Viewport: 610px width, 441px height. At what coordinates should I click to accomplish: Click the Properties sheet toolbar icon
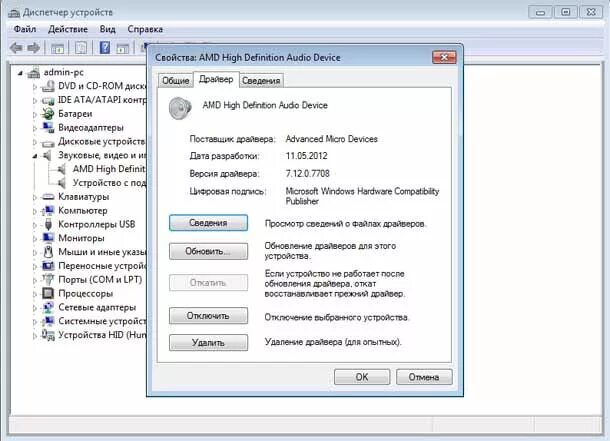[81, 48]
